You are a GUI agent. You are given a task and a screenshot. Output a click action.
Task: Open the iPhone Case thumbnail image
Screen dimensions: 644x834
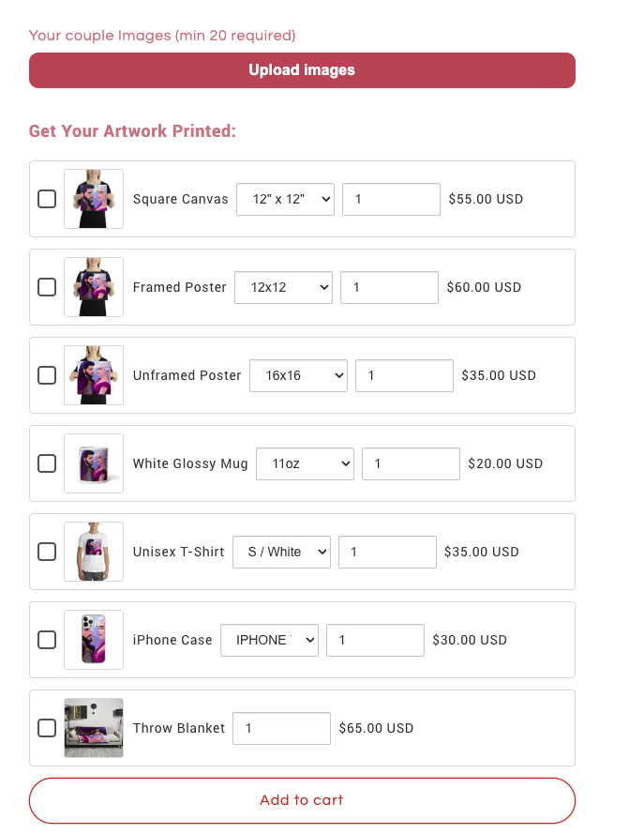tap(94, 640)
